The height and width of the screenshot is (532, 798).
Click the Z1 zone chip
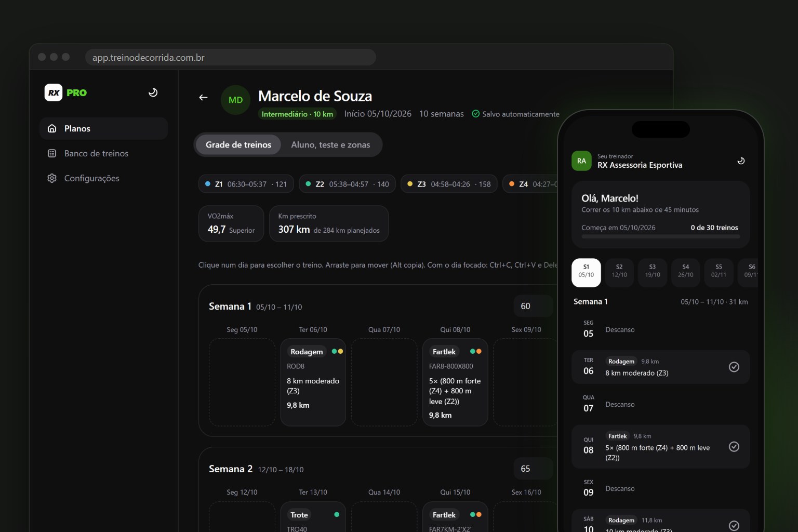coord(246,184)
